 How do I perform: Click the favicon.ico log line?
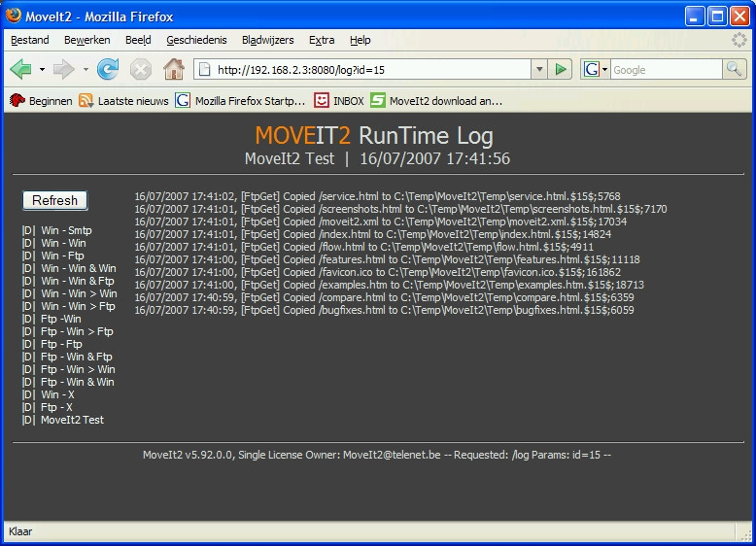tap(377, 272)
